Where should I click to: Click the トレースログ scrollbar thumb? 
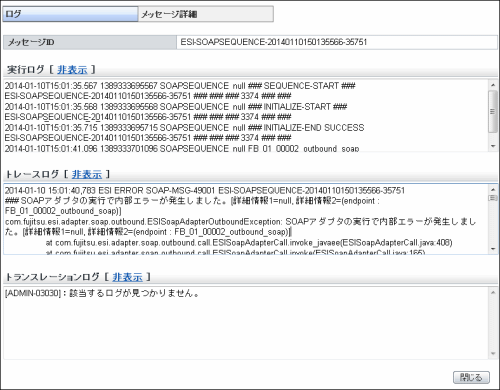click(493, 198)
